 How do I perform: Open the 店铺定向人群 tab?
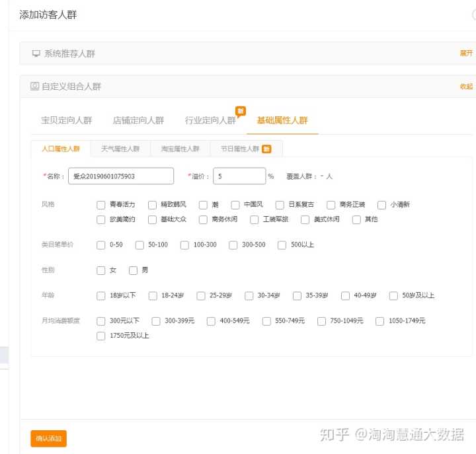[x=138, y=120]
